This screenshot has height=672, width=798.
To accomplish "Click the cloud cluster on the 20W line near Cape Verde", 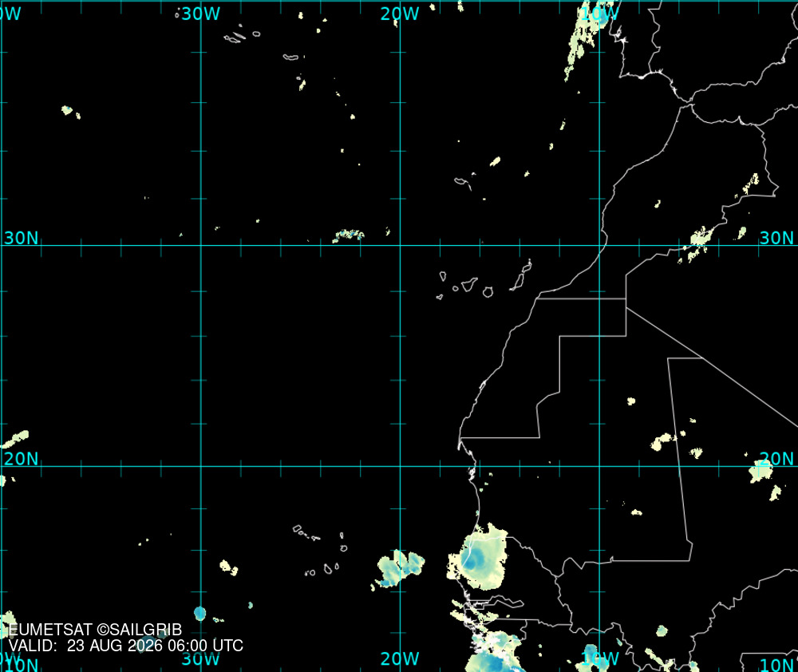I will click(x=400, y=569).
